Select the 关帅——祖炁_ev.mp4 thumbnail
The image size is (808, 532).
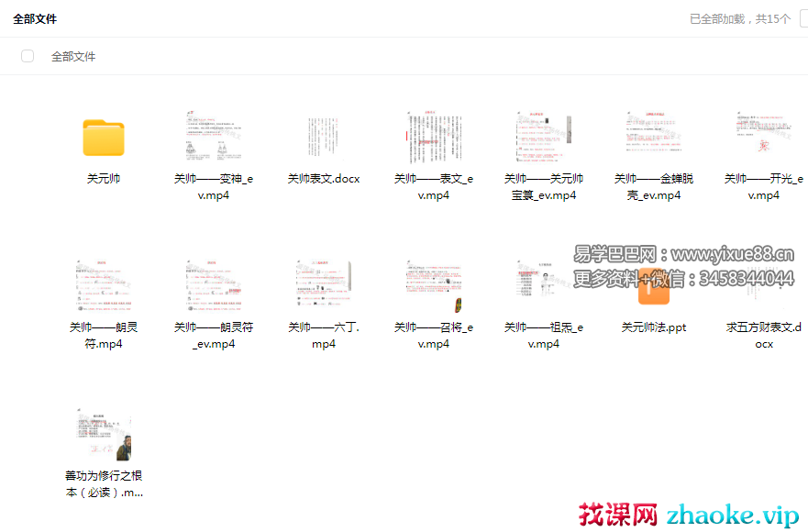(x=544, y=286)
